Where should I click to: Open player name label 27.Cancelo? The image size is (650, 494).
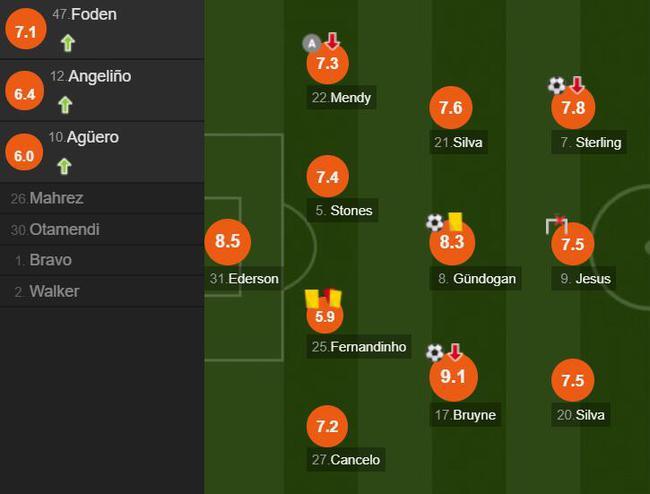tap(346, 460)
